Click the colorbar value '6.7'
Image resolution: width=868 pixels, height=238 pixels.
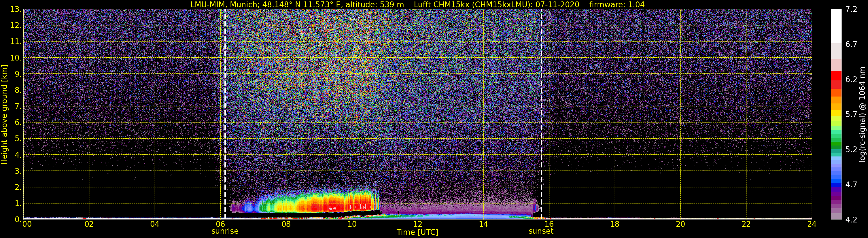click(x=851, y=44)
